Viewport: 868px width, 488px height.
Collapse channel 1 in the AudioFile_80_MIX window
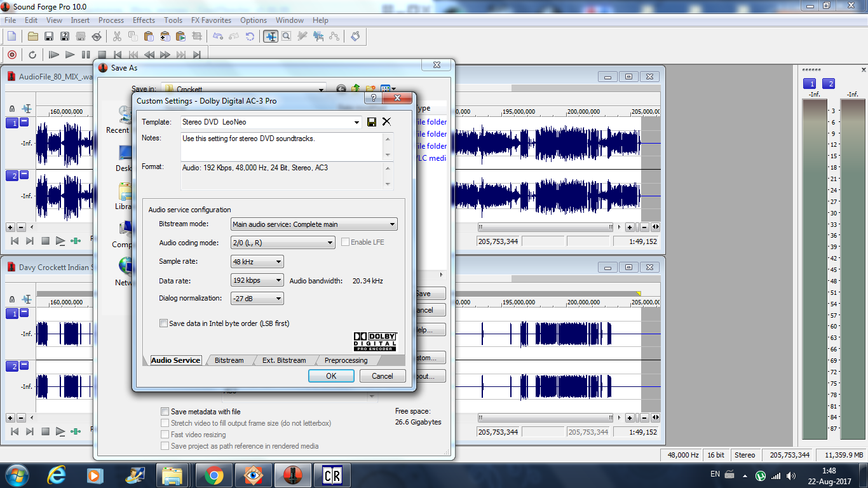click(x=24, y=121)
